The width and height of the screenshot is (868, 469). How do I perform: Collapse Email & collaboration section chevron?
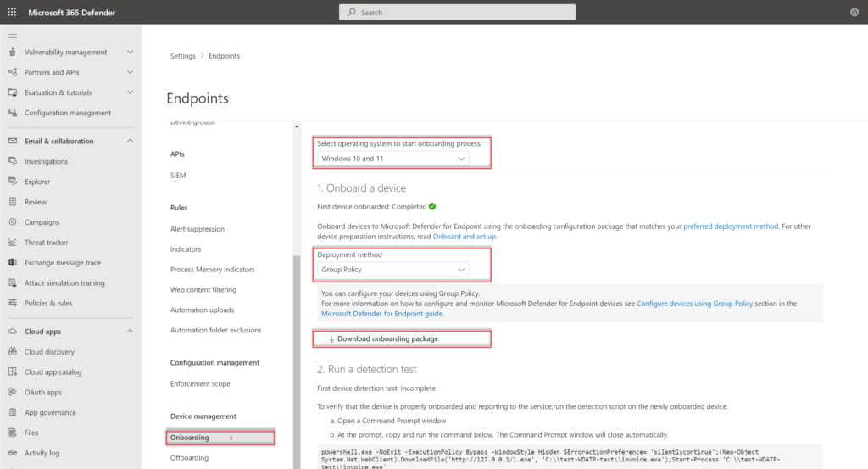point(130,141)
